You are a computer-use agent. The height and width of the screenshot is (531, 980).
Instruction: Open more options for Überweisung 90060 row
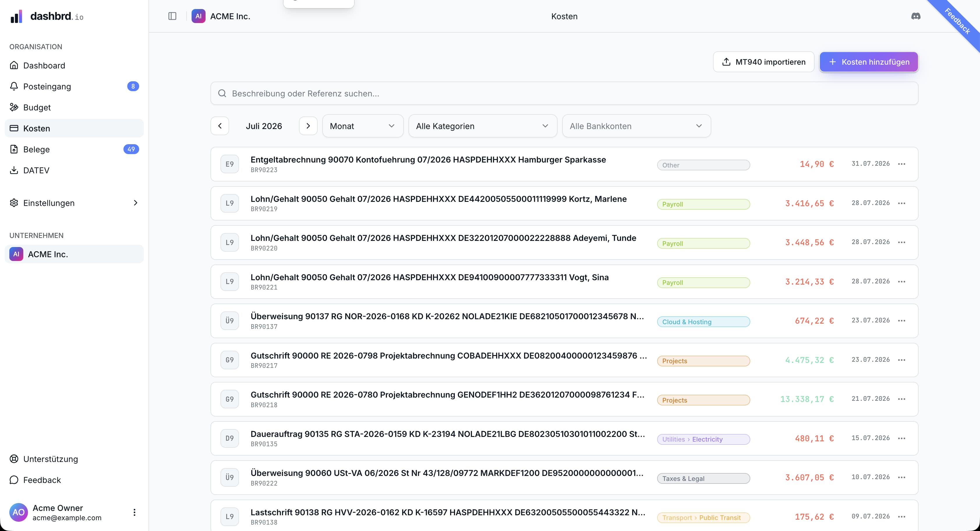coord(901,477)
